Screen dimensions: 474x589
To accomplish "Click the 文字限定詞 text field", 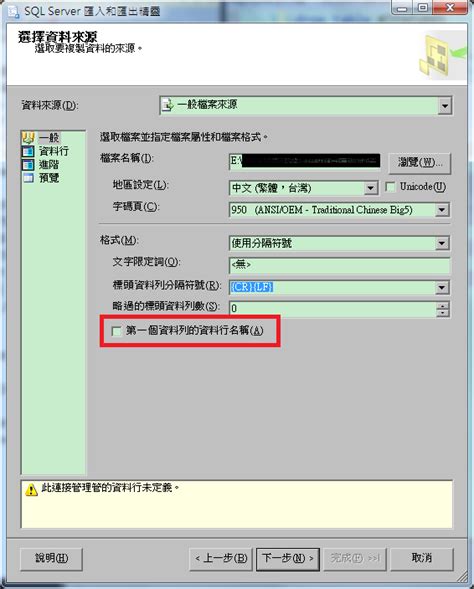I will click(x=339, y=265).
